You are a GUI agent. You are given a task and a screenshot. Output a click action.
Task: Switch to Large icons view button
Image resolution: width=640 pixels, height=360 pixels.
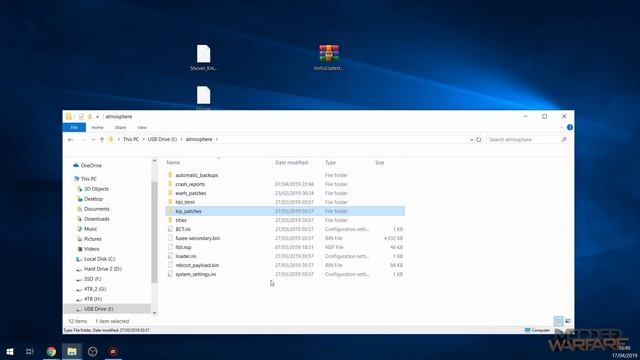click(568, 321)
